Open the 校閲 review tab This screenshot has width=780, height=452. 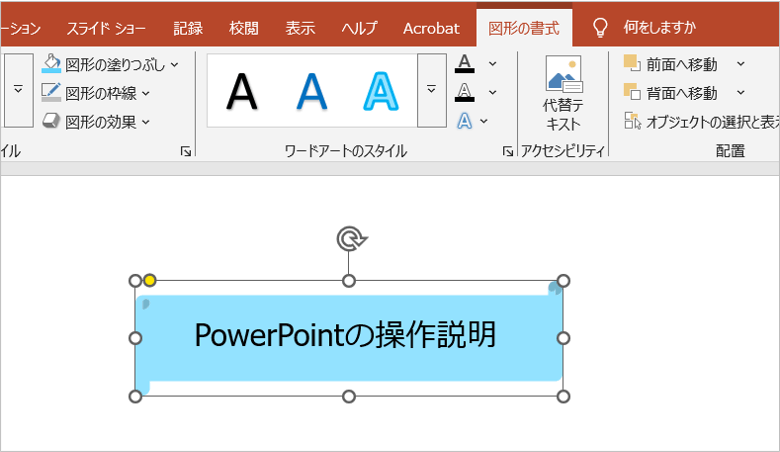tap(244, 28)
